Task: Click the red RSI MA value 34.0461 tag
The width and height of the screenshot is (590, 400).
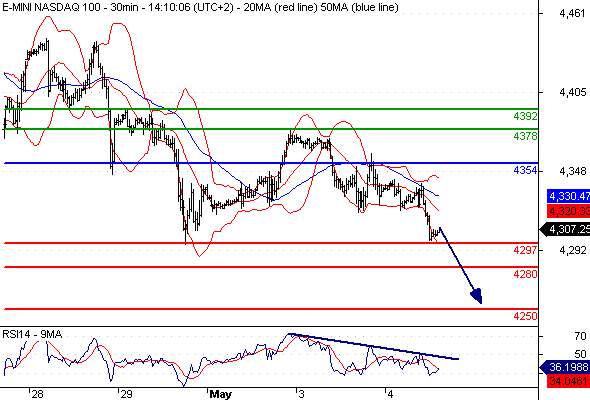Action: [568, 381]
